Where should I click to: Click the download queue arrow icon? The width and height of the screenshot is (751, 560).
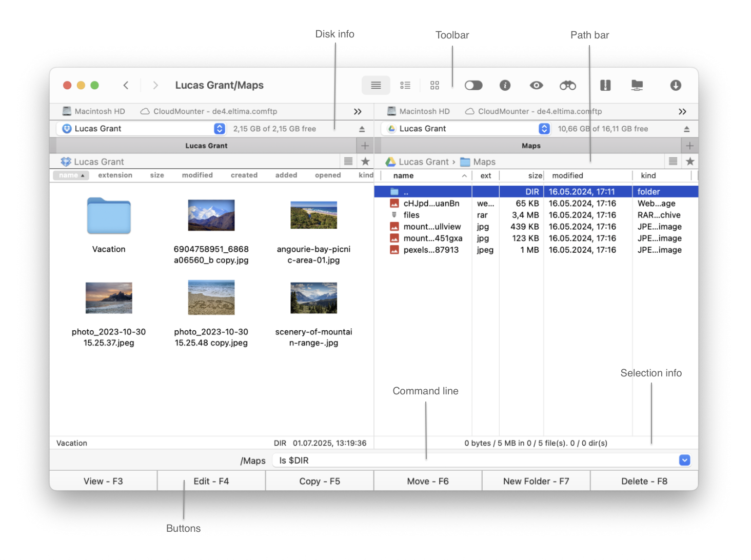tap(675, 86)
